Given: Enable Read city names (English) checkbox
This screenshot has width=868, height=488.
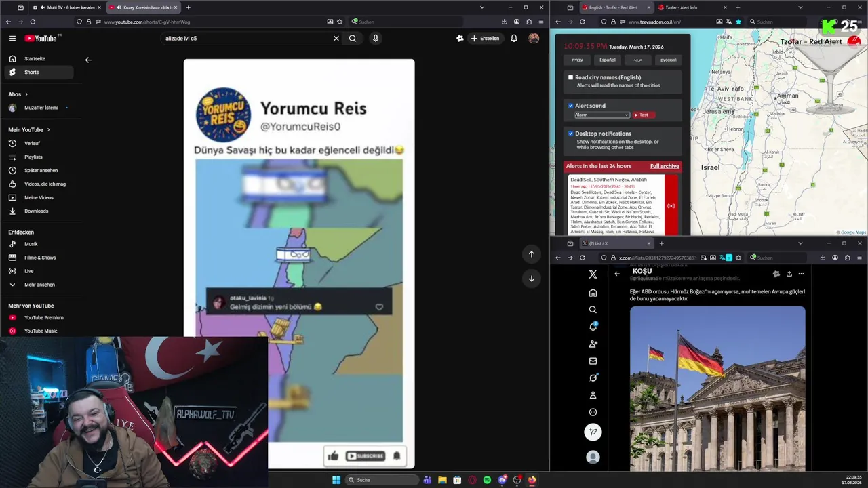Looking at the screenshot, I should pyautogui.click(x=570, y=77).
